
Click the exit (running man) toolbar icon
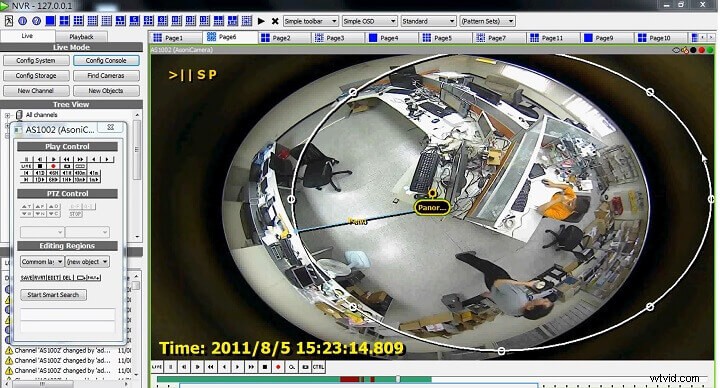9,21
